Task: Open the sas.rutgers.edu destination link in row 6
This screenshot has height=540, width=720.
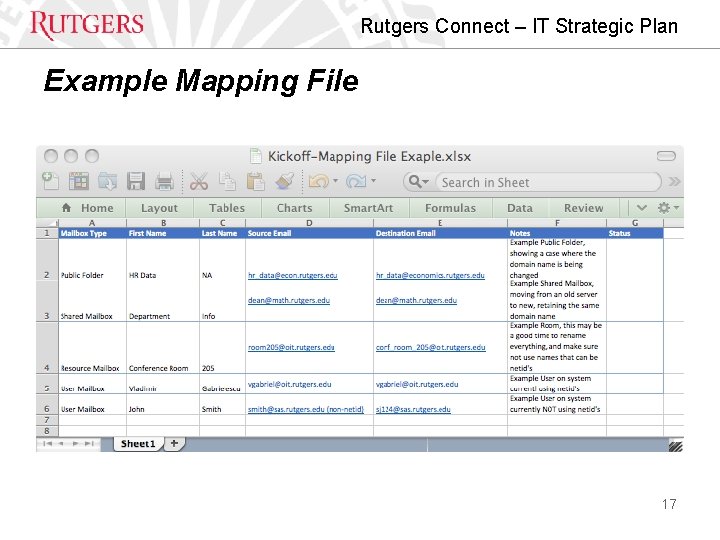Action: point(413,409)
